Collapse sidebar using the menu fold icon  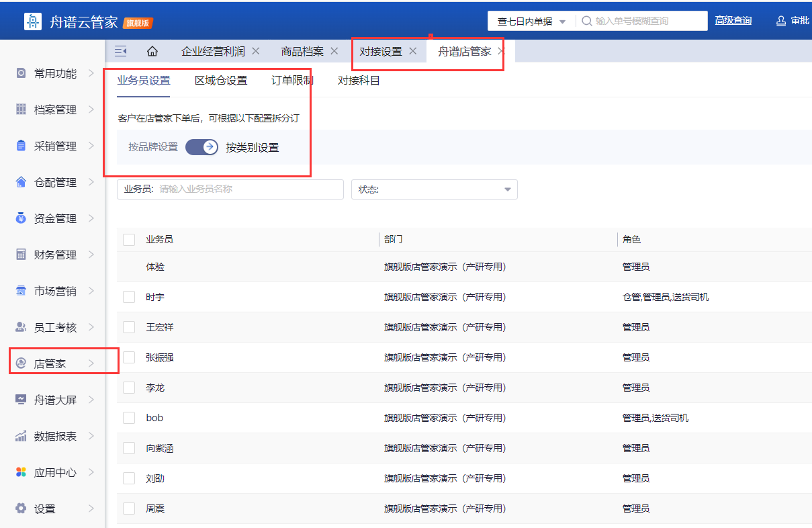tap(121, 52)
